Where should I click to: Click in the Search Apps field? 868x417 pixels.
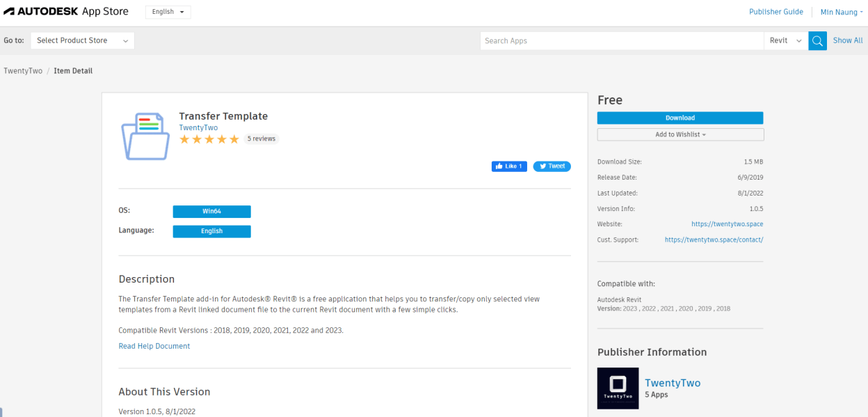coord(621,40)
